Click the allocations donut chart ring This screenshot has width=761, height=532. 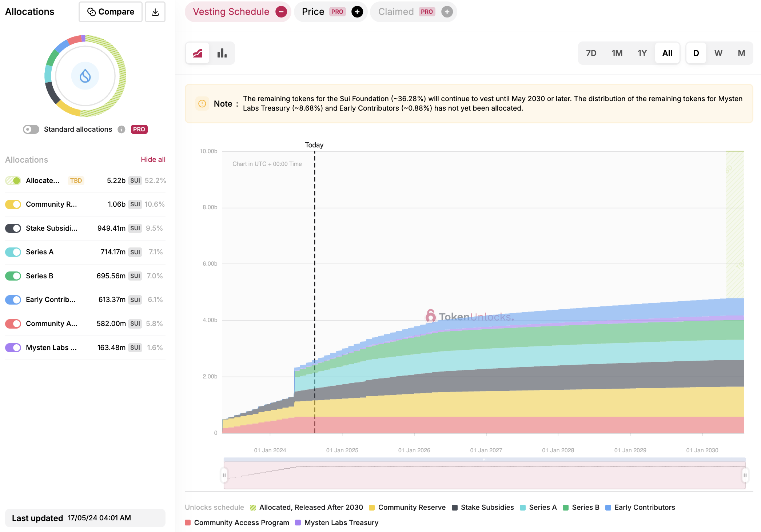[x=85, y=76]
